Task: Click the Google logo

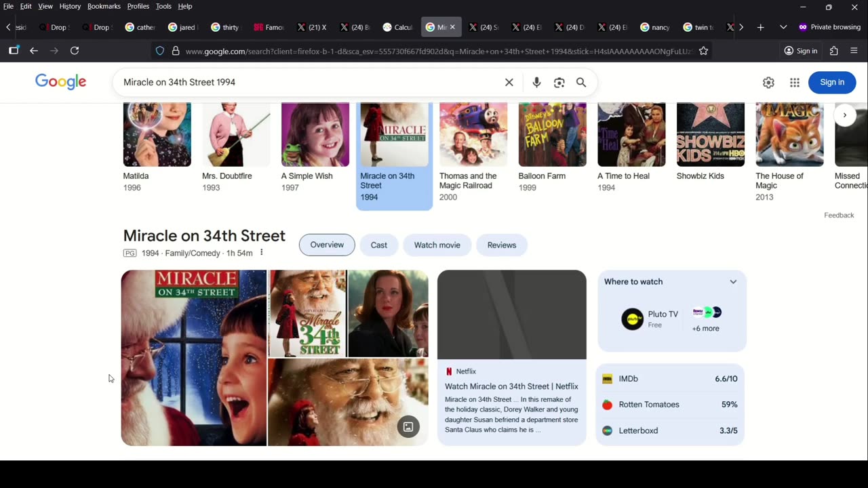Action: point(60,82)
